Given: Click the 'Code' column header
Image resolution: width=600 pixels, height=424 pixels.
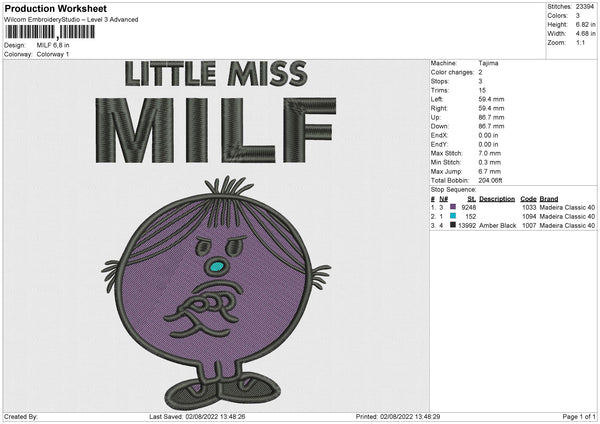Looking at the screenshot, I should pyautogui.click(x=528, y=199).
